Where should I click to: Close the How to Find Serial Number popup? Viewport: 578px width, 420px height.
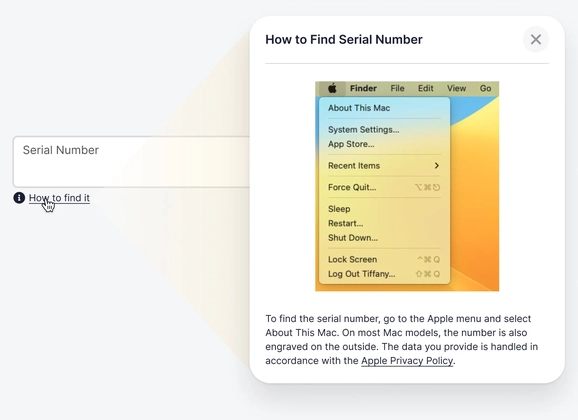pyautogui.click(x=536, y=39)
